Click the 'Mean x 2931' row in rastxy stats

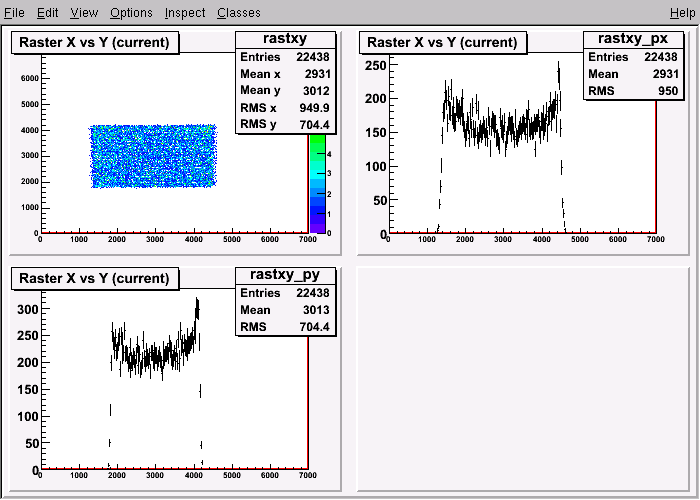click(x=285, y=74)
